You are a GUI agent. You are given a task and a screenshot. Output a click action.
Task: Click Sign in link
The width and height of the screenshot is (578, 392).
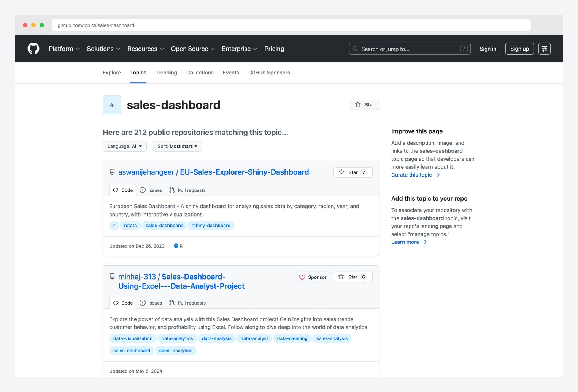(488, 49)
